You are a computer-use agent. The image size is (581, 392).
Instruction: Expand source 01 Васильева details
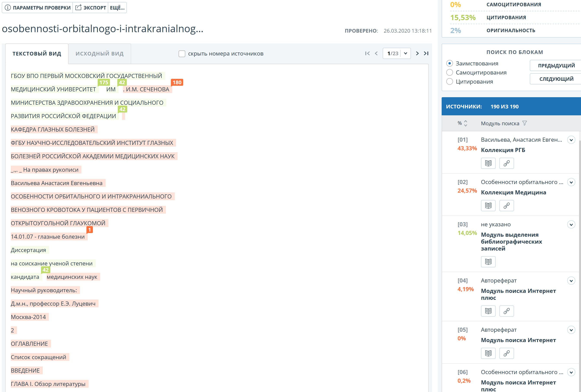571,140
